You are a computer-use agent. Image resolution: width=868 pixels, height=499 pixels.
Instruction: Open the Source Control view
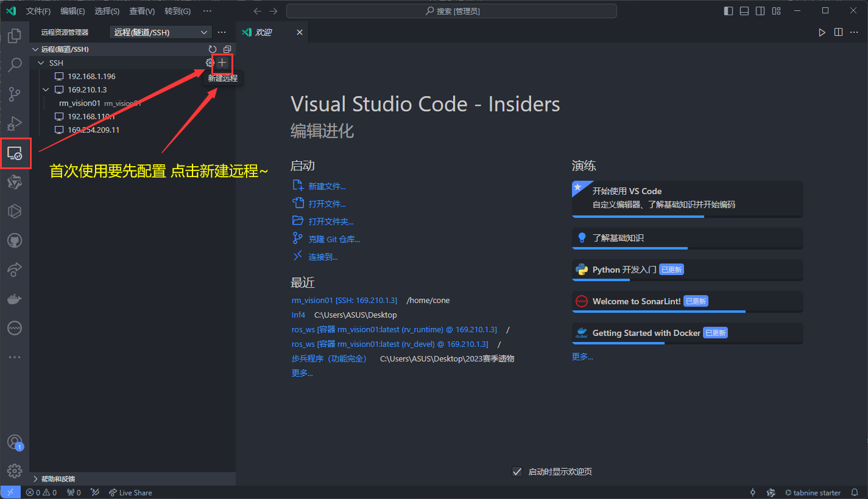pos(15,94)
